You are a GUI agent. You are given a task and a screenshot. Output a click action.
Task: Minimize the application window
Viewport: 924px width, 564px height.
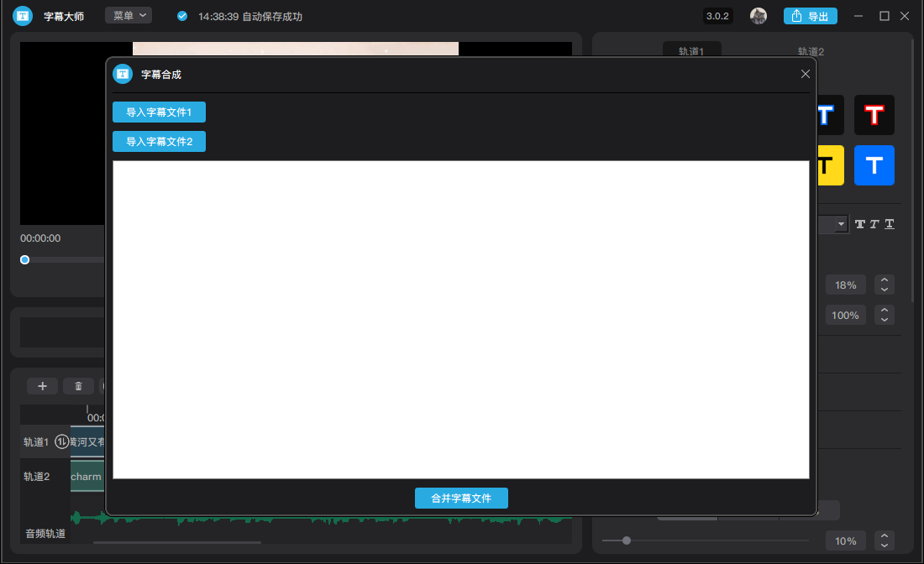[x=858, y=16]
